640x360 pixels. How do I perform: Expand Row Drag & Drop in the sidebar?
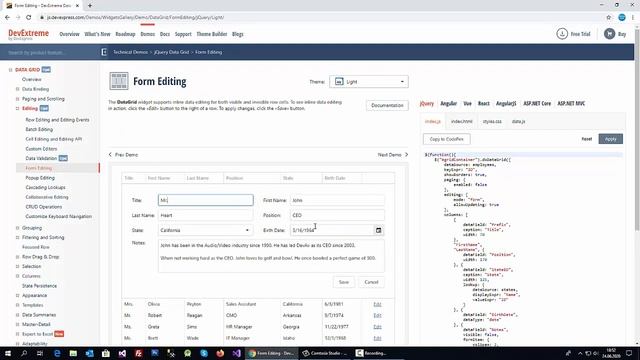(18, 257)
